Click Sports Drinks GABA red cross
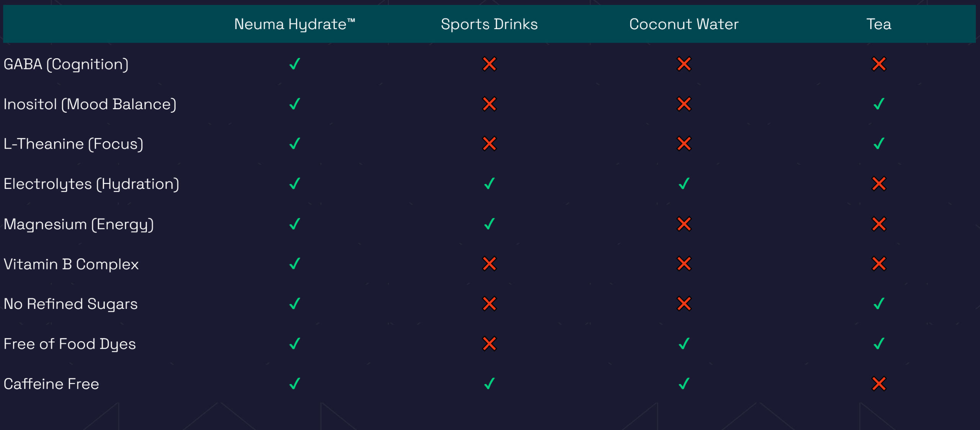This screenshot has width=980, height=430. pos(489,64)
